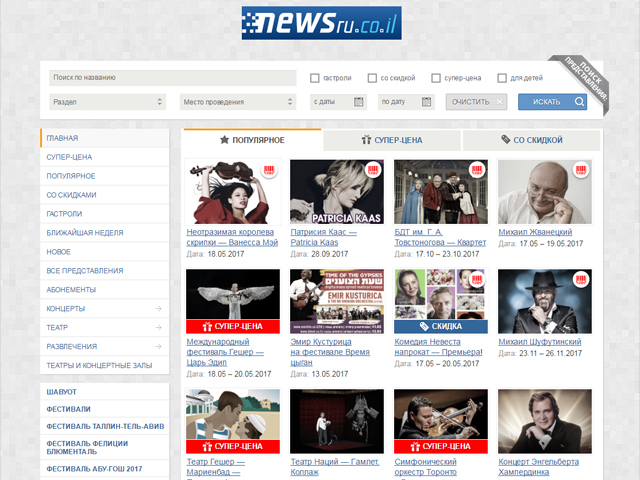Check the 'супер-цена' filter box
Image resolution: width=640 pixels, height=480 pixels.
pyautogui.click(x=436, y=78)
